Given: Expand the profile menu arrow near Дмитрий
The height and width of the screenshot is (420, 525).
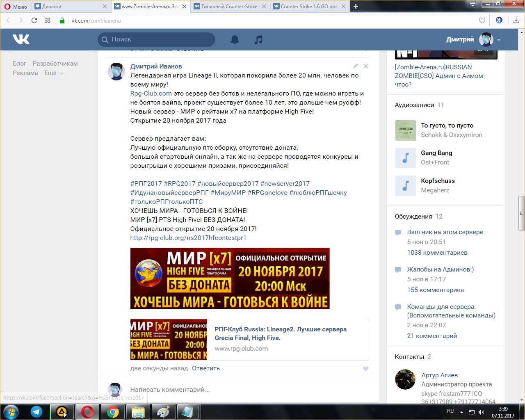Looking at the screenshot, I should coord(499,40).
